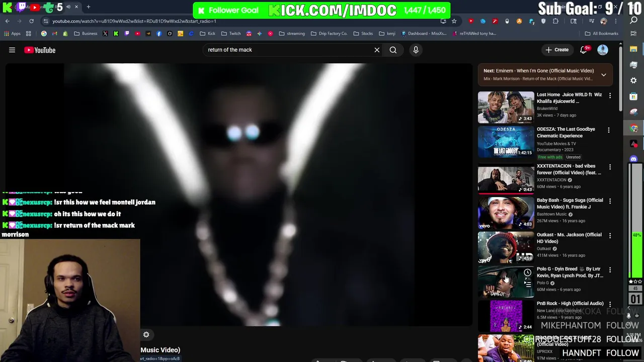Open the Outkast Ms. Jackson video title
The width and height of the screenshot is (644, 362).
pyautogui.click(x=569, y=238)
